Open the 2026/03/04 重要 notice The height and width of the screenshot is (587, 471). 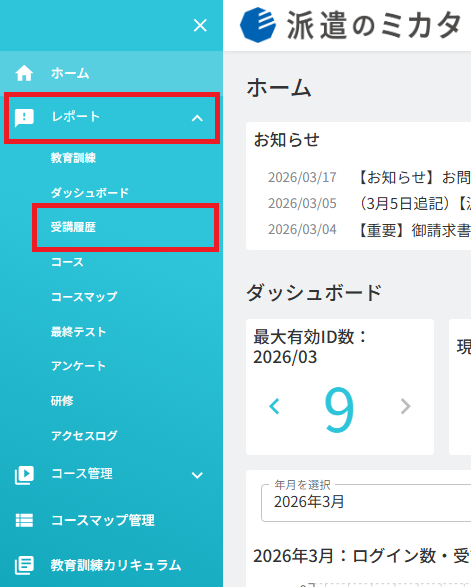coord(369,229)
